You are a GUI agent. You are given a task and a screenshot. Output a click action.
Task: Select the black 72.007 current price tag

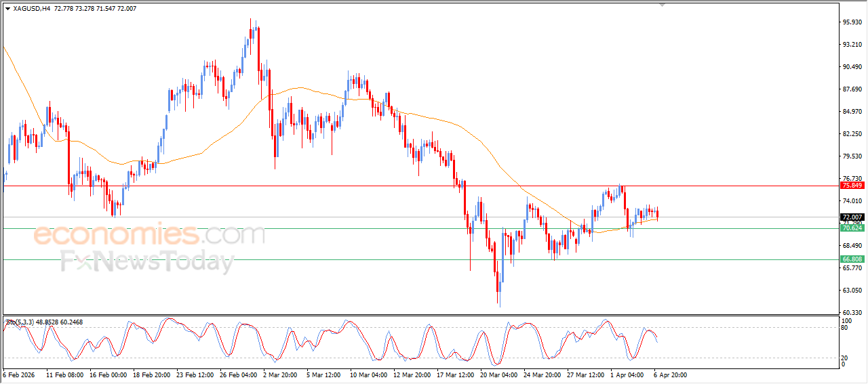(x=852, y=217)
